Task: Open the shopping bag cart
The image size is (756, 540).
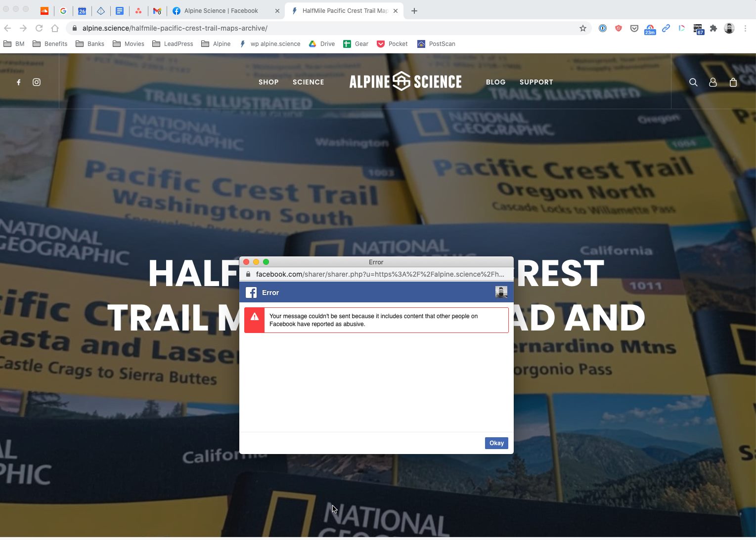Action: click(x=733, y=83)
